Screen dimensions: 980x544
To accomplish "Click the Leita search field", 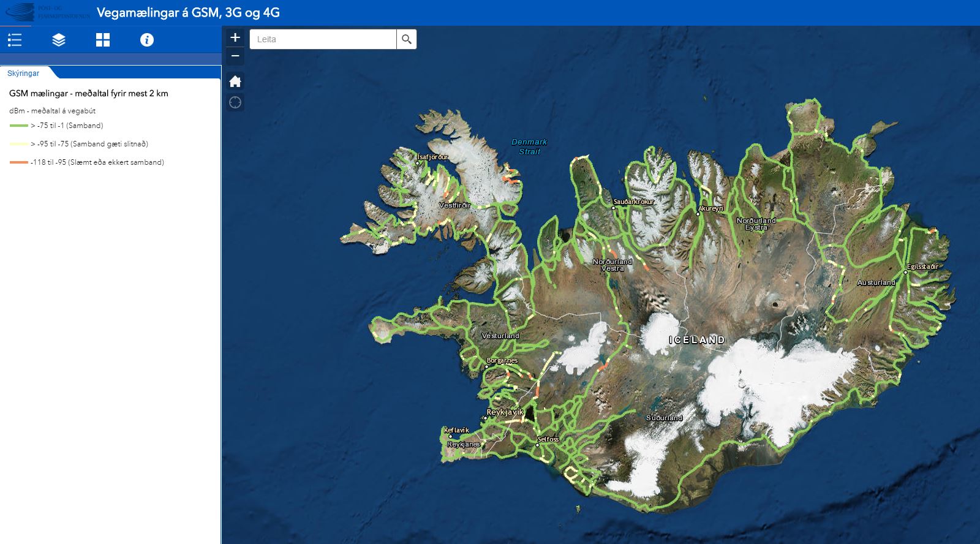I will click(x=323, y=39).
